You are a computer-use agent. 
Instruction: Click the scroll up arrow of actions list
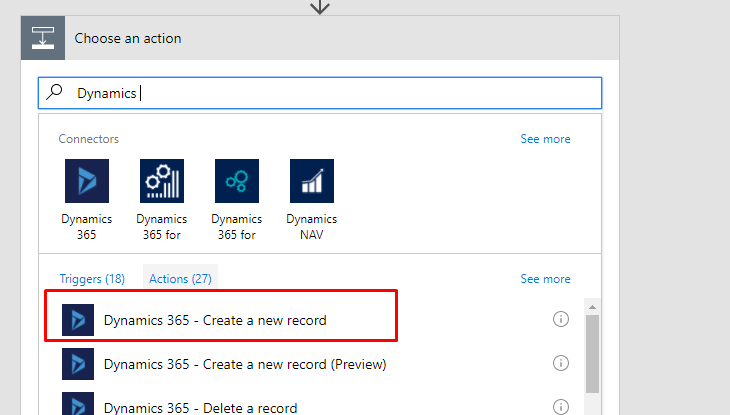[592, 307]
